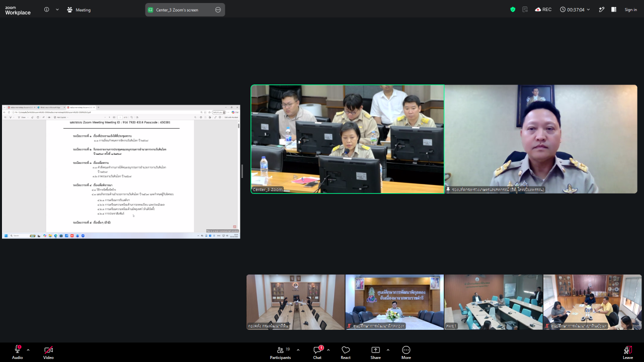Viewport: 644px width, 362px height.
Task: Change the view layout icon
Action: pyautogui.click(x=614, y=10)
